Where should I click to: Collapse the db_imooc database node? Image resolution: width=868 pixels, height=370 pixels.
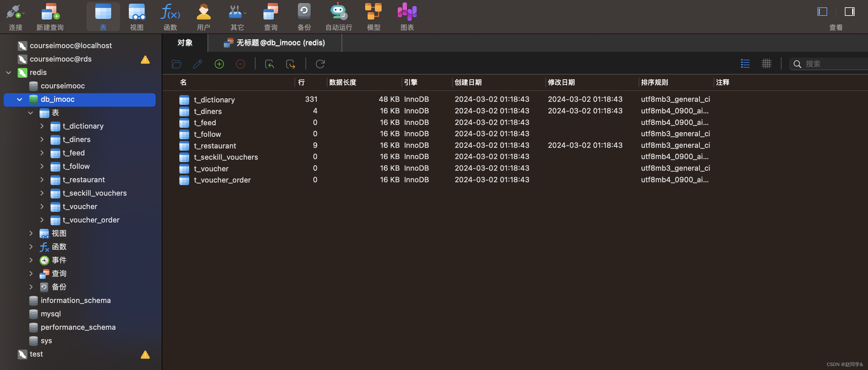[19, 99]
